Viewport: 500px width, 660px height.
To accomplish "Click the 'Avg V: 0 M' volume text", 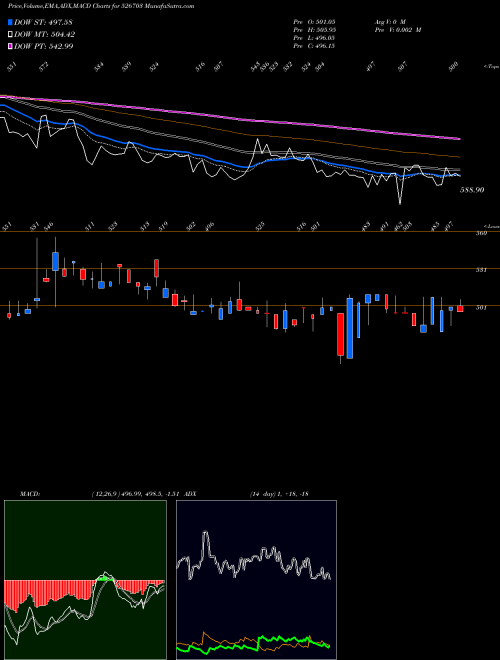I will (390, 21).
